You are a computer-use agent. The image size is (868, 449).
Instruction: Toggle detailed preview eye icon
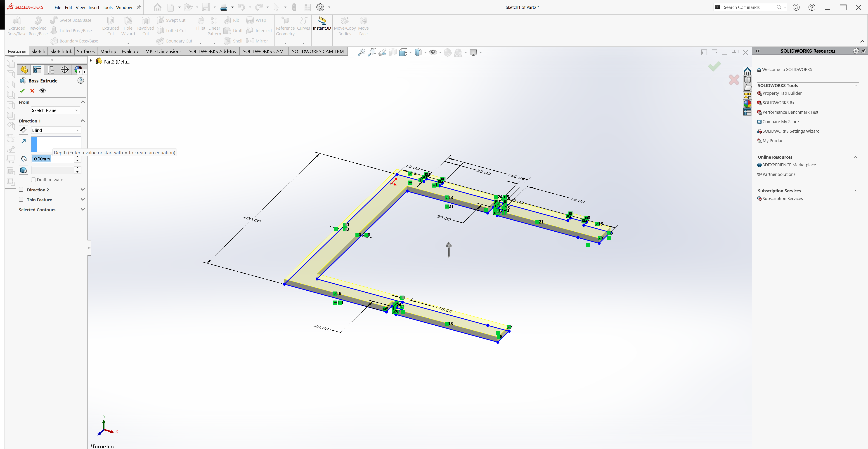pos(43,91)
